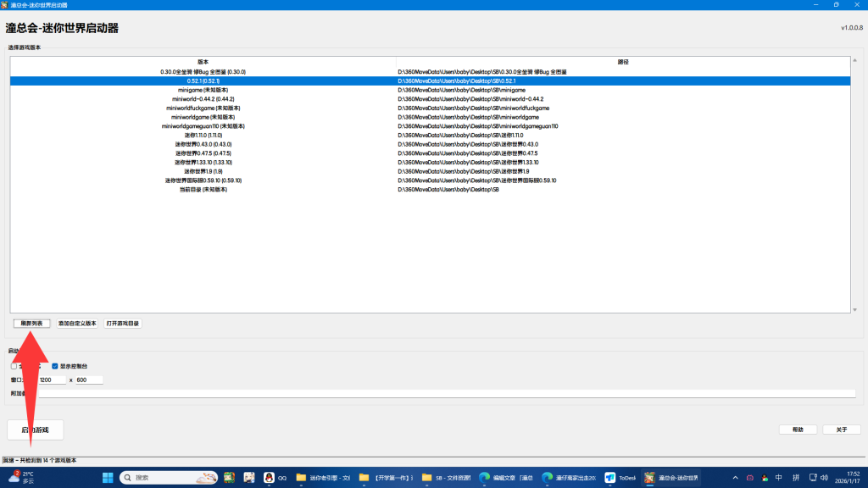Click the 添加自定义版本 button
Screen dimensions: 868x488
[x=77, y=324]
